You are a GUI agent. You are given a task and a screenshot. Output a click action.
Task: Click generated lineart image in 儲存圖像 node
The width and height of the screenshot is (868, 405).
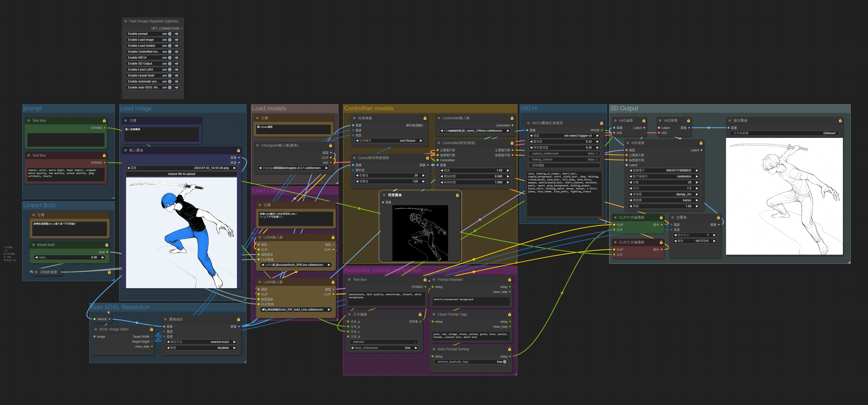tap(784, 196)
